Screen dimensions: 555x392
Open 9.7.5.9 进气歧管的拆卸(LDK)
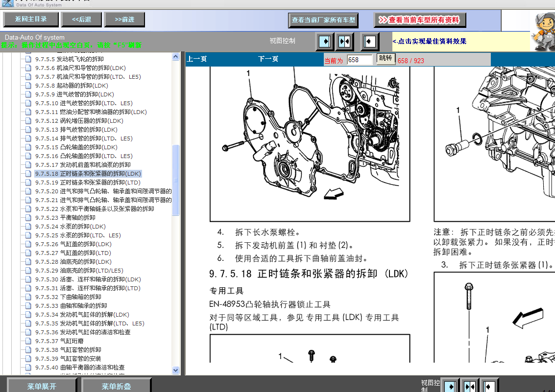74,94
